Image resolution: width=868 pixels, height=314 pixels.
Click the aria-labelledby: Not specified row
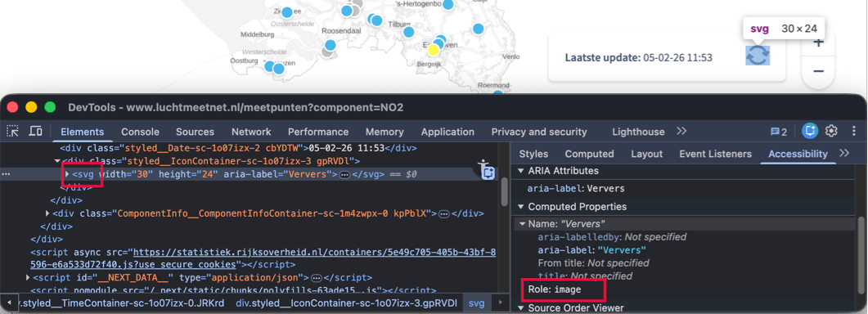(x=612, y=237)
